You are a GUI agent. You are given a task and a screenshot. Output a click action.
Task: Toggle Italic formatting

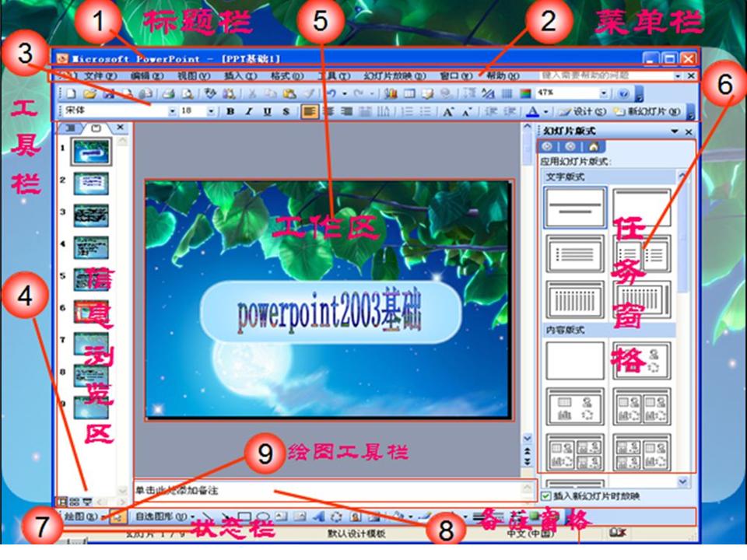click(249, 111)
